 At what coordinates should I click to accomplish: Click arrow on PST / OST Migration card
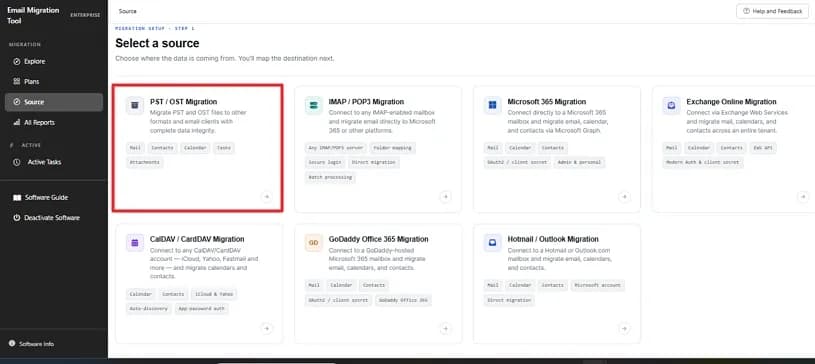pos(267,197)
